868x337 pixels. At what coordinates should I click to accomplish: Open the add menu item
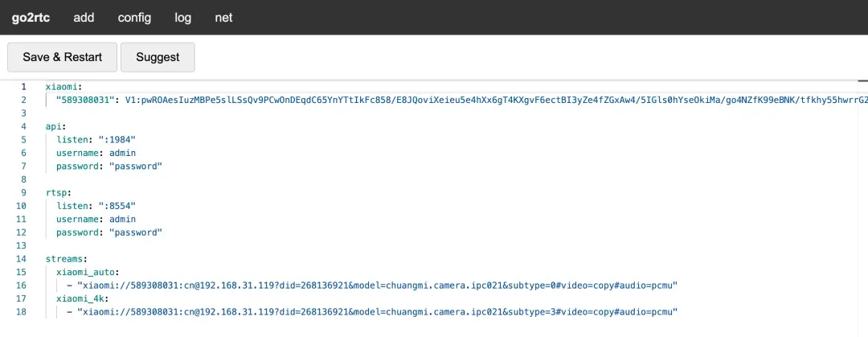click(x=84, y=17)
